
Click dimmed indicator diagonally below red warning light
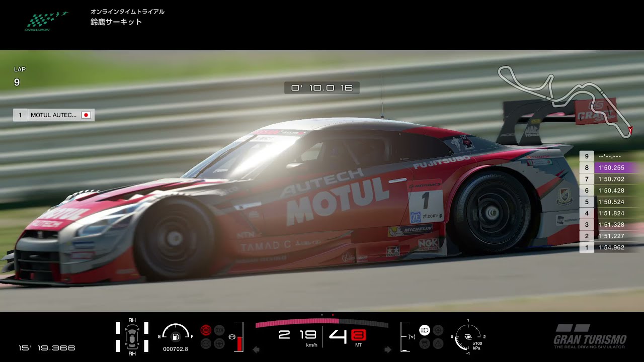click(x=219, y=343)
